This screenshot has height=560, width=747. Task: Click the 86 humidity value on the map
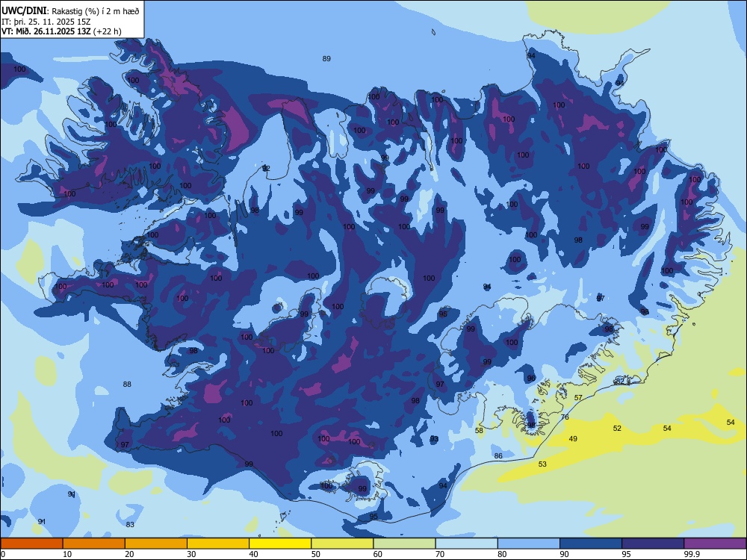pyautogui.click(x=498, y=455)
